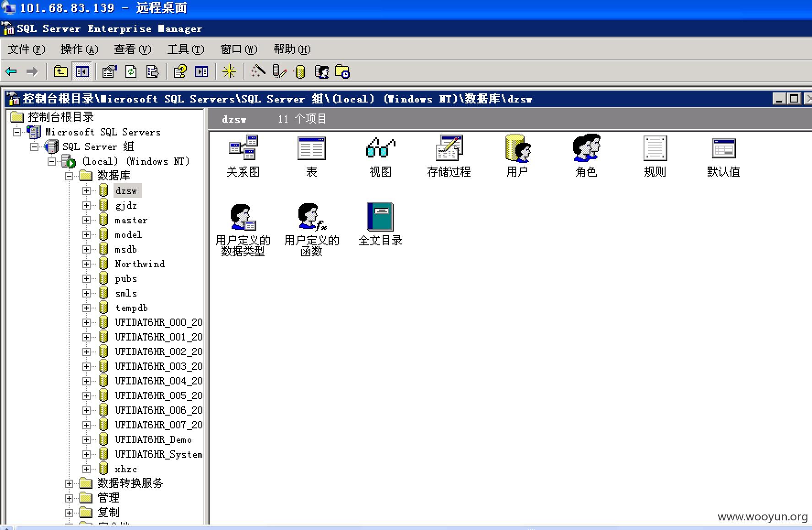Open the 全文目录 full-text catalog icon
The image size is (812, 530).
[x=380, y=216]
